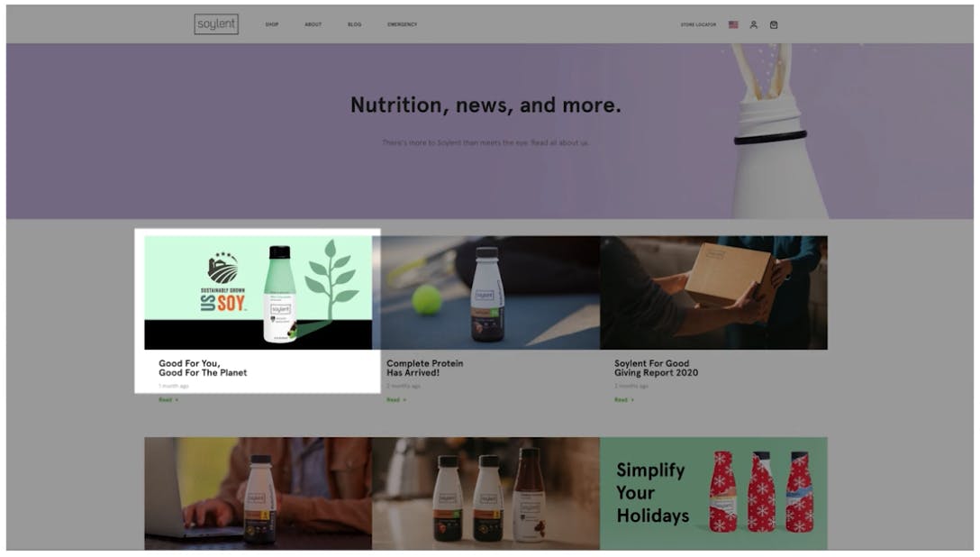The width and height of the screenshot is (980, 557).
Task: Open the laptop and bottle article image
Action: (259, 493)
